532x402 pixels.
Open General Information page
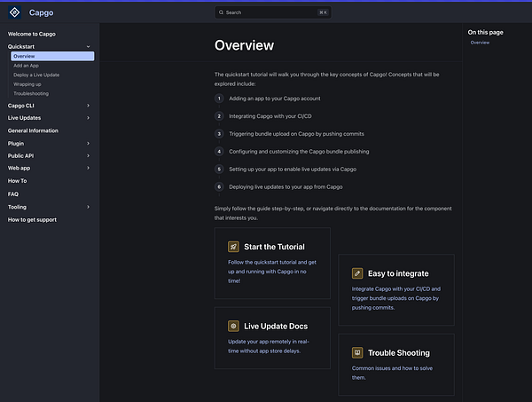tap(33, 130)
